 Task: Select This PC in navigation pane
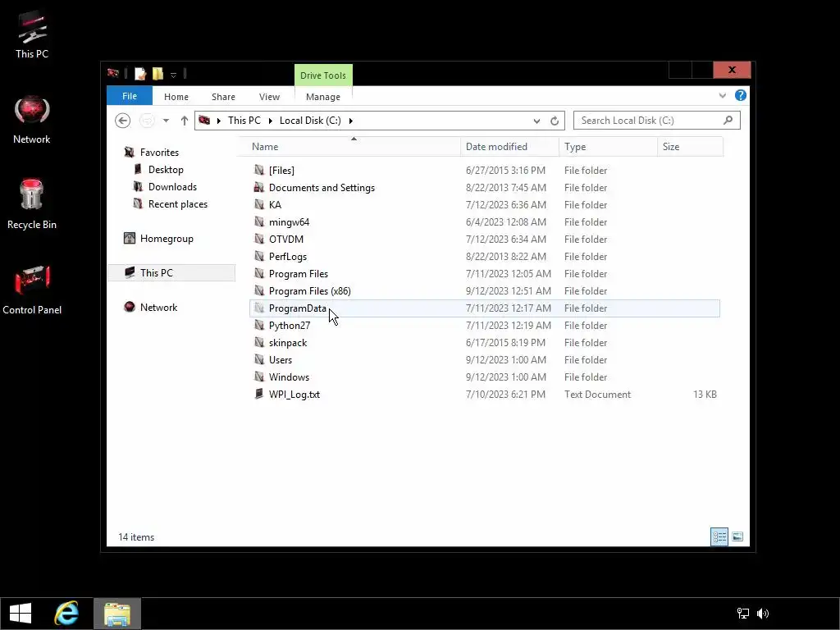pyautogui.click(x=171, y=272)
